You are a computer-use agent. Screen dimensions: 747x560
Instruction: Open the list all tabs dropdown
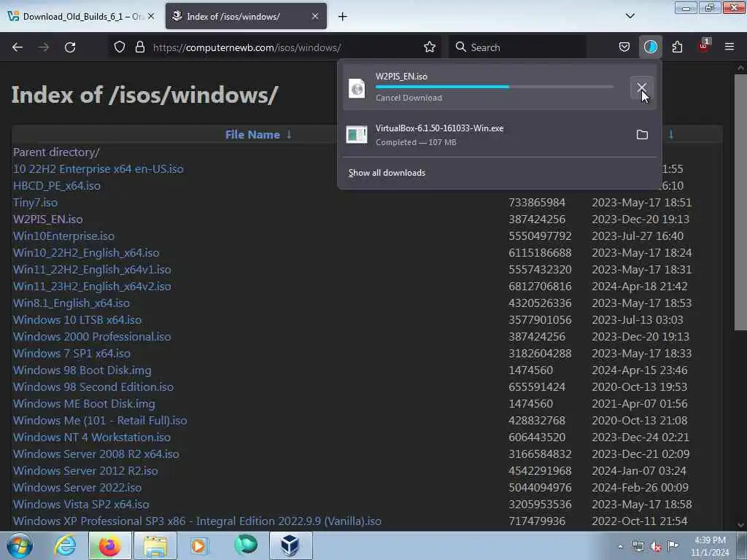pos(630,16)
